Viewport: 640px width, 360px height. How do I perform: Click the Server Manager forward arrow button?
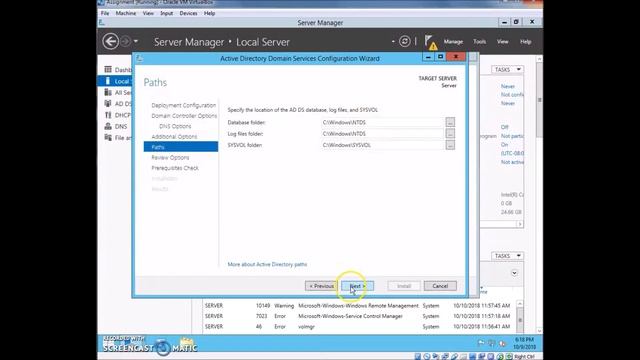pyautogui.click(x=126, y=41)
